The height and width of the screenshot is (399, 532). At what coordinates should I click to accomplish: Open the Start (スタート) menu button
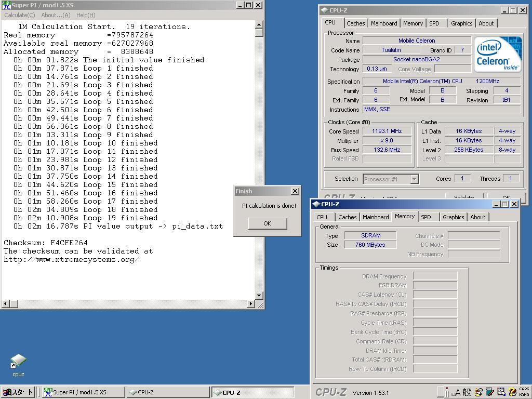tap(18, 392)
